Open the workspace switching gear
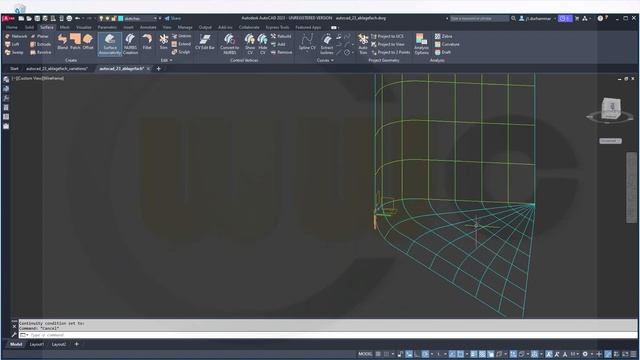 (x=585, y=354)
